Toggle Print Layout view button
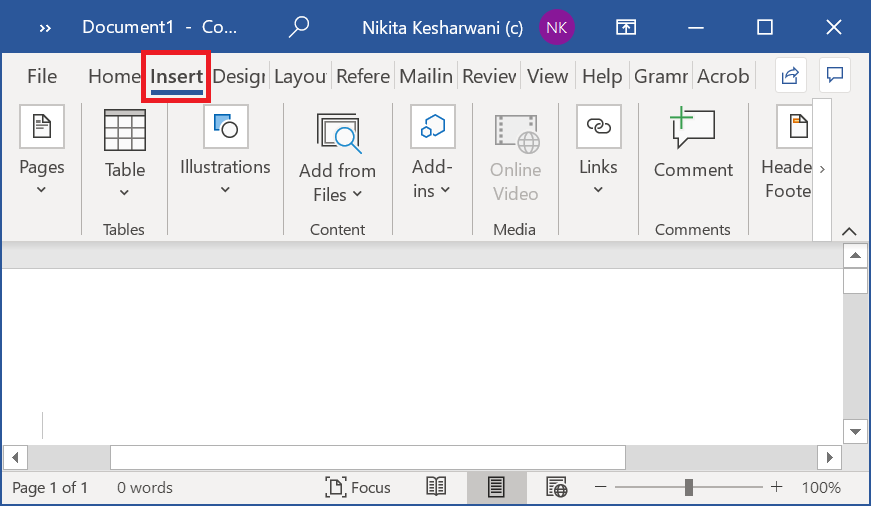Viewport: 871px width, 506px height. coord(496,487)
